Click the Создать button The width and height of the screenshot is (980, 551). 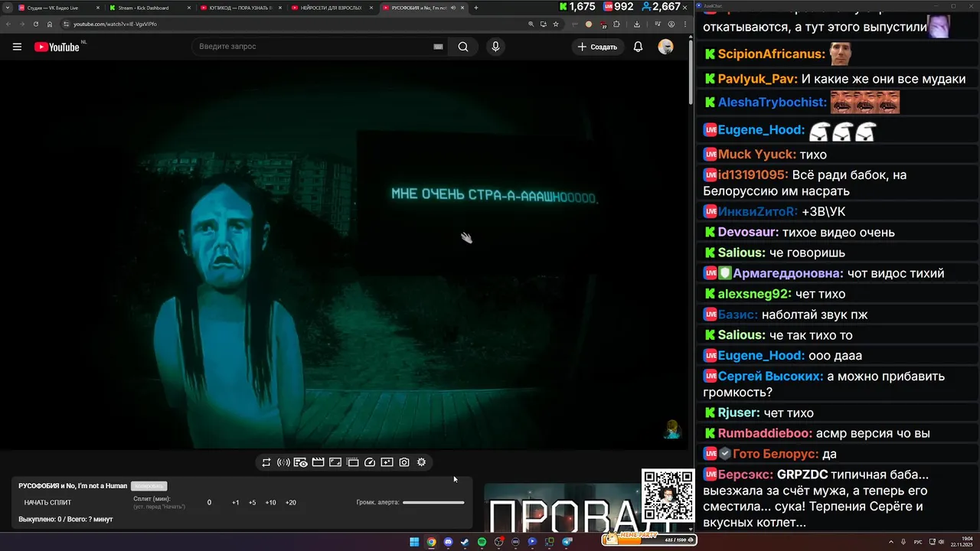[x=597, y=47]
